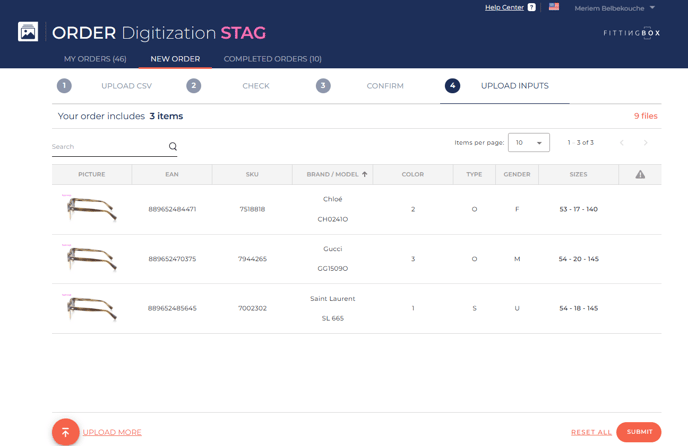
Task: Switch to Completed Orders (10) tab
Action: 272,59
